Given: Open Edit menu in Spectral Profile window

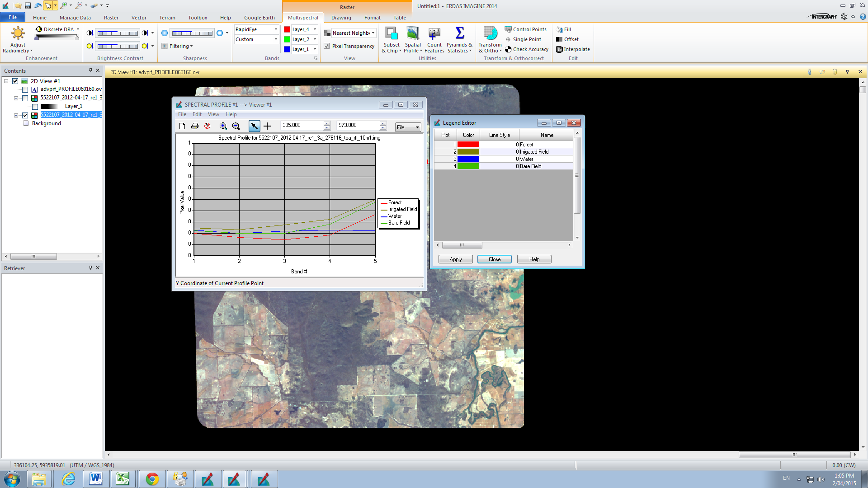Looking at the screenshot, I should [x=197, y=114].
